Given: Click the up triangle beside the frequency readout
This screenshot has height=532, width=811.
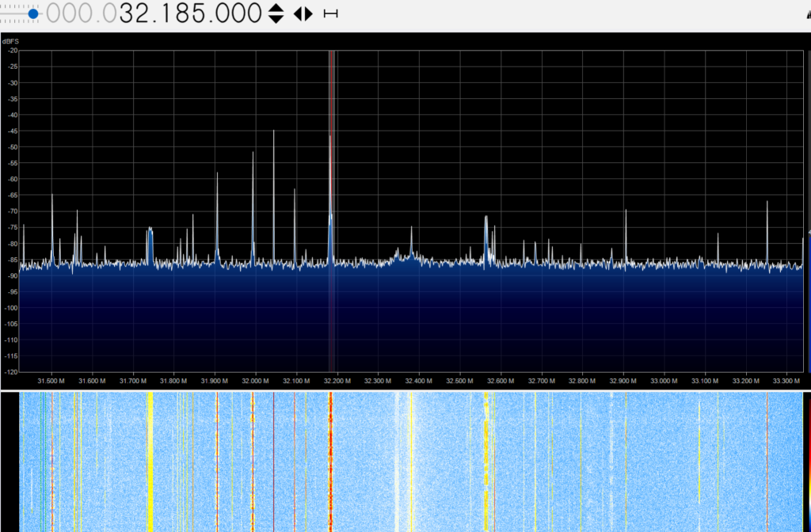Looking at the screenshot, I should tap(276, 8).
